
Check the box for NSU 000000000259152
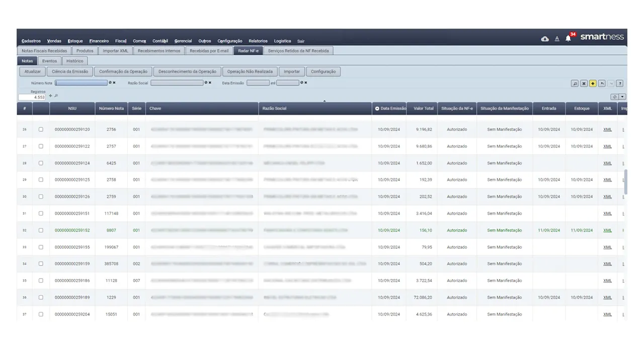tap(41, 230)
